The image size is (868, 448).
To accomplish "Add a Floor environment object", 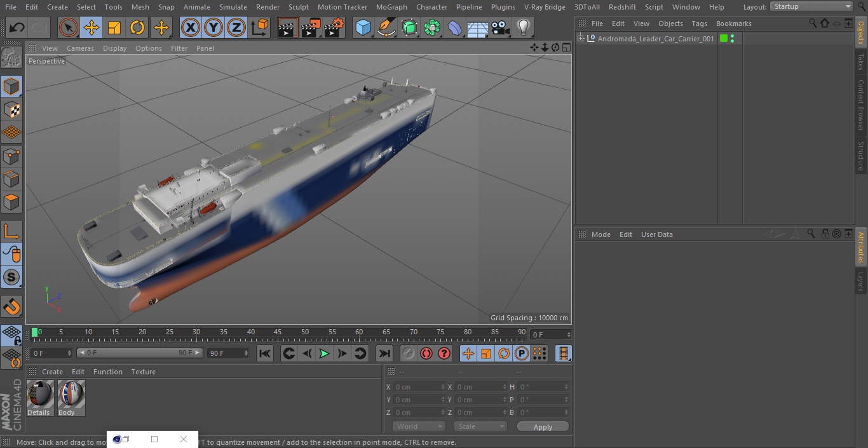I will [478, 27].
